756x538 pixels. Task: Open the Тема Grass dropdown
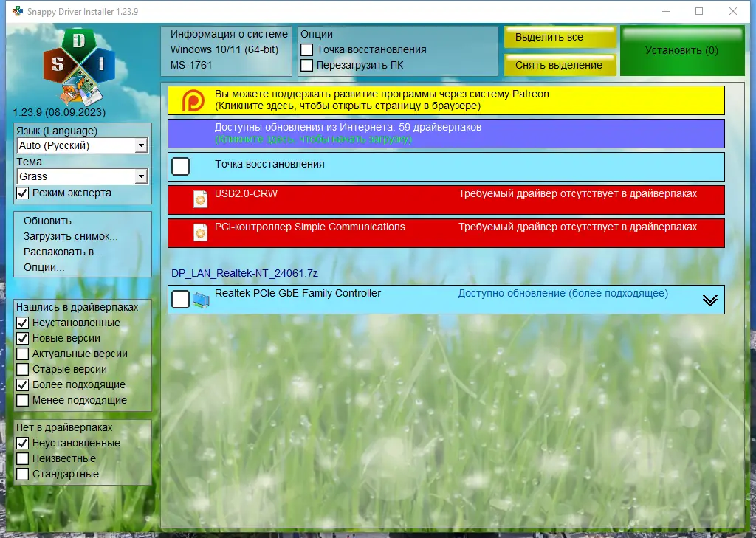click(82, 176)
